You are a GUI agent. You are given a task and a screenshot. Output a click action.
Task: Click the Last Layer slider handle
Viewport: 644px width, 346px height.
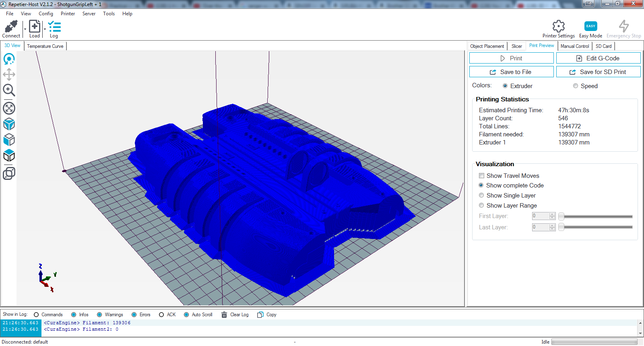point(561,227)
